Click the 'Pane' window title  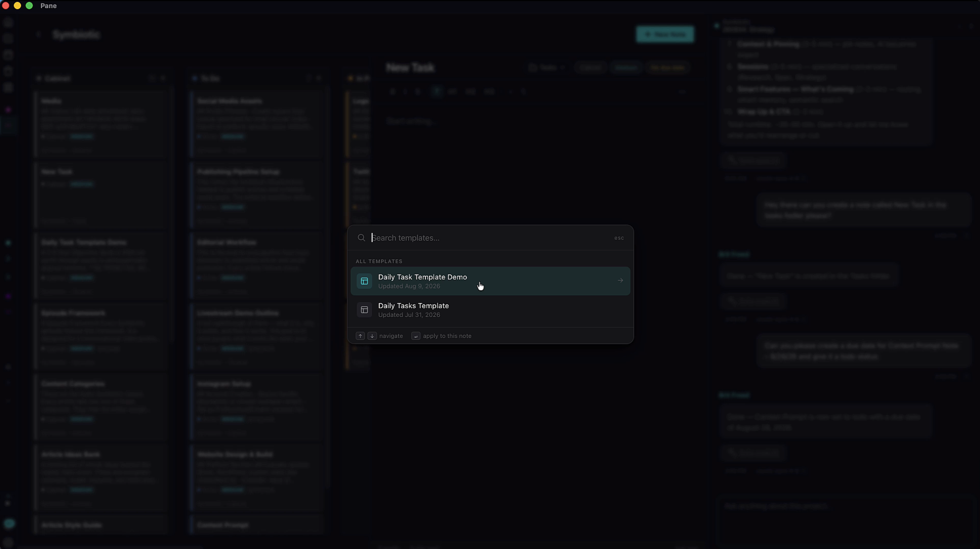pos(49,6)
